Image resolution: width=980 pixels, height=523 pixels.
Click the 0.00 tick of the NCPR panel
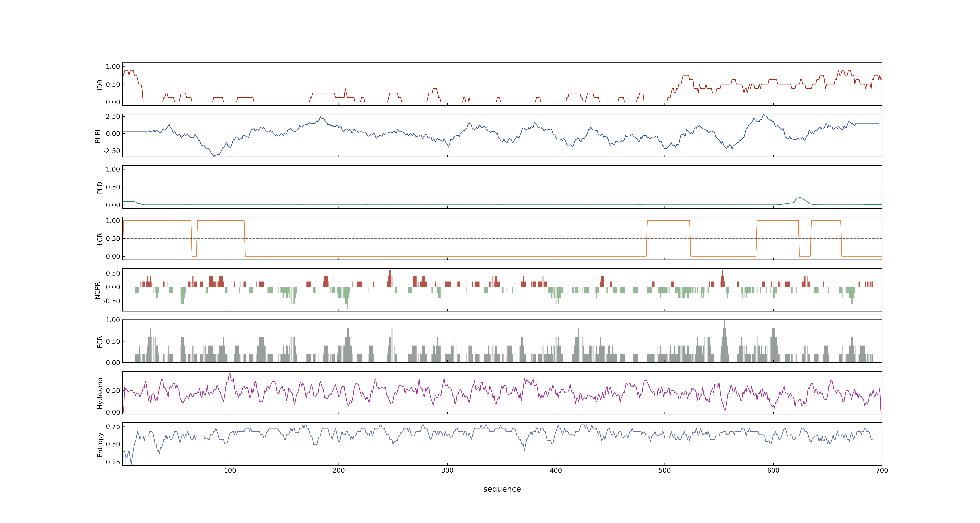pos(113,287)
